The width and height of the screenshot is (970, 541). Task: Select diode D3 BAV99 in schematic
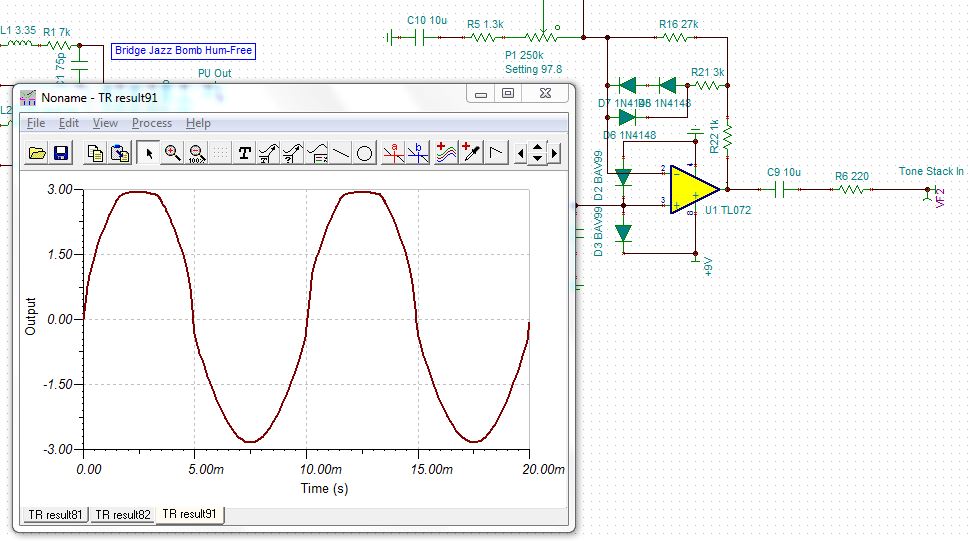tap(623, 233)
